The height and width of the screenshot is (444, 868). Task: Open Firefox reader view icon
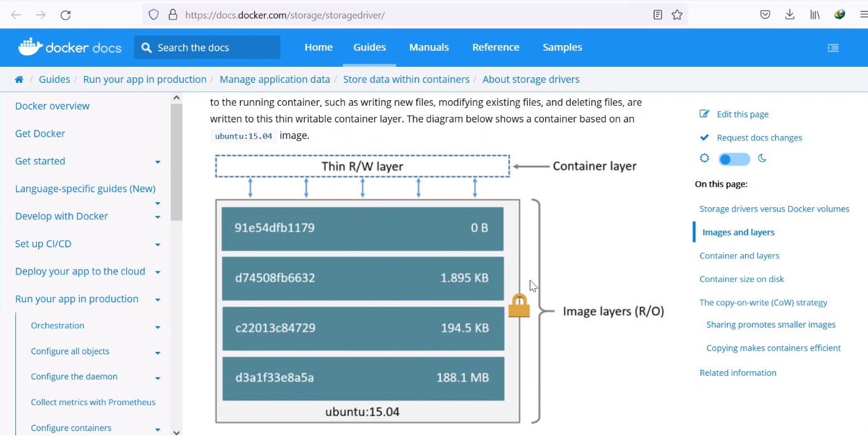pyautogui.click(x=658, y=15)
